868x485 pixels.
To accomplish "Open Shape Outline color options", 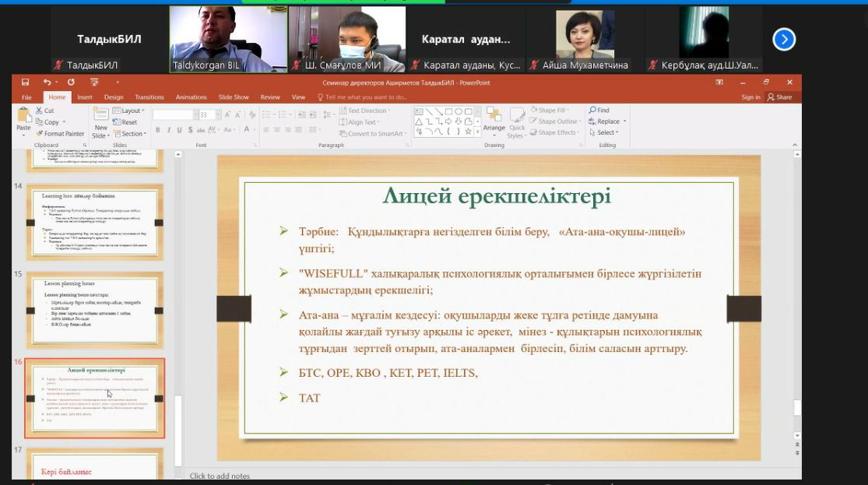I will pos(556,121).
